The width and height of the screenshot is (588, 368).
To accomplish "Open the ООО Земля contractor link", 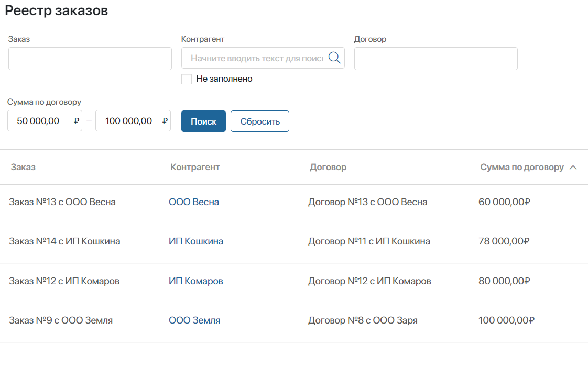I will tap(194, 320).
